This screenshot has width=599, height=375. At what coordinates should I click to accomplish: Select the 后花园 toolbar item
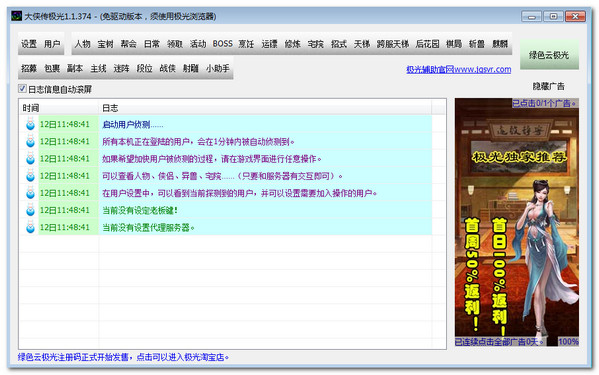click(427, 44)
